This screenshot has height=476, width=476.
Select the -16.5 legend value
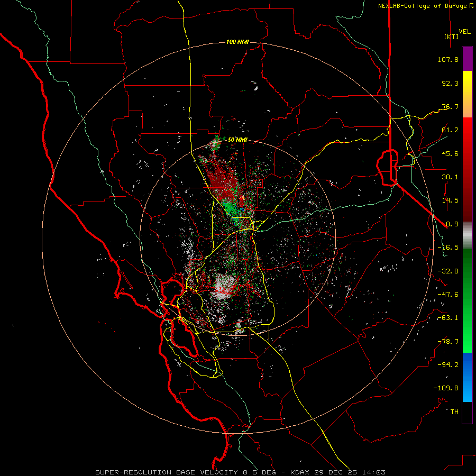(x=448, y=248)
